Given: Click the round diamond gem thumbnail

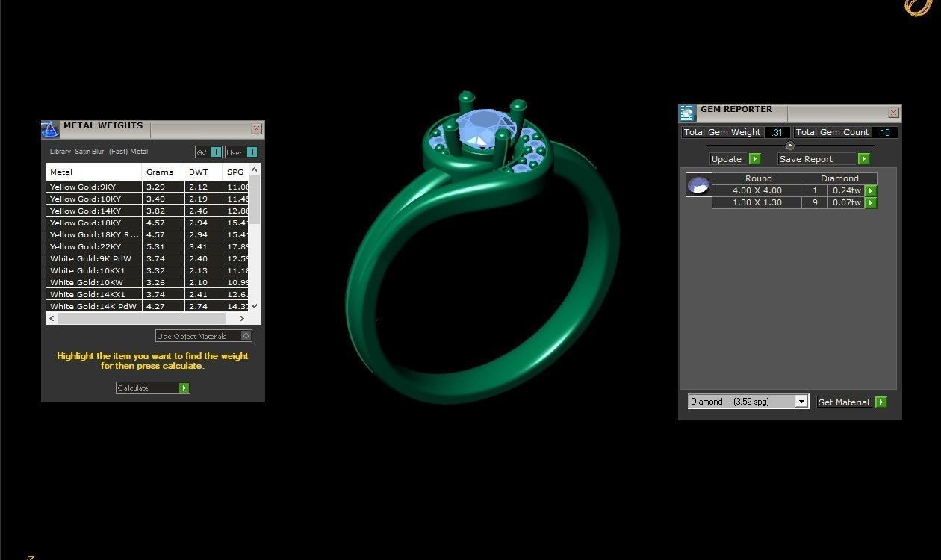Looking at the screenshot, I should tap(699, 185).
